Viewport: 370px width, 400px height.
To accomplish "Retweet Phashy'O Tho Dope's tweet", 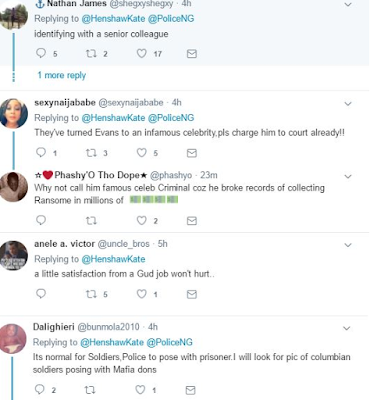I will [91, 220].
